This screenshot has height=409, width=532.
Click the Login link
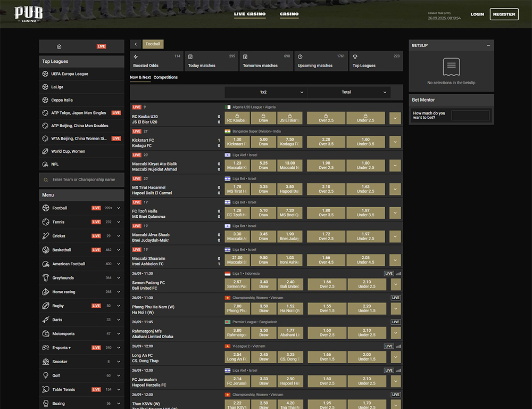pos(477,14)
